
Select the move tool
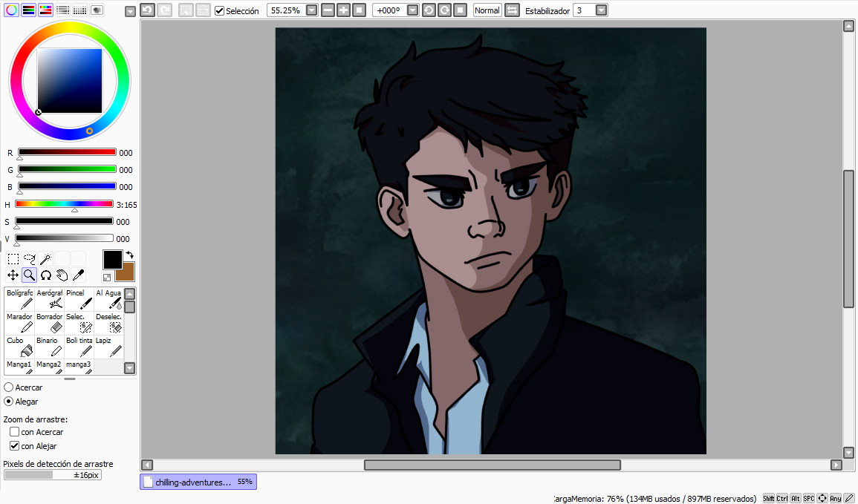coord(13,275)
